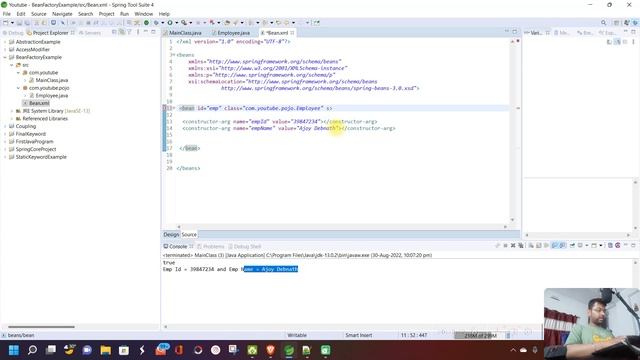Open the Window menu
The image size is (640, 360).
point(144,14)
